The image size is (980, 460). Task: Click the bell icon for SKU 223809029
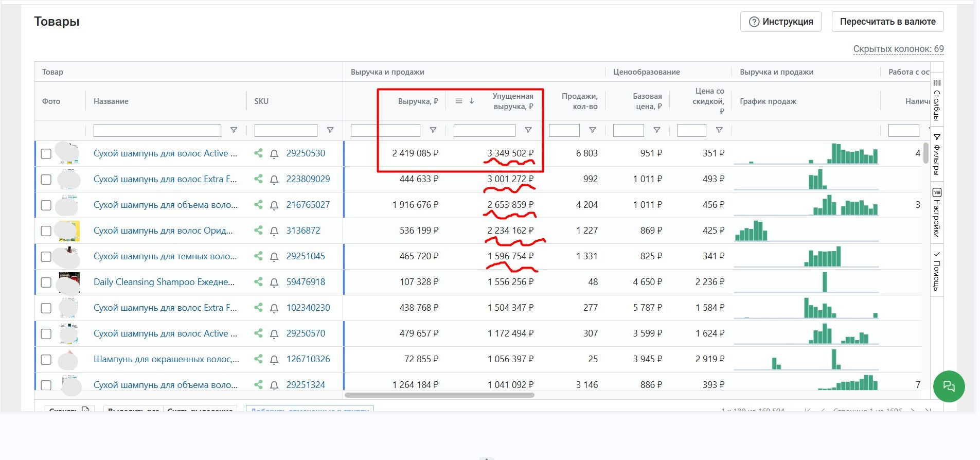[274, 180]
